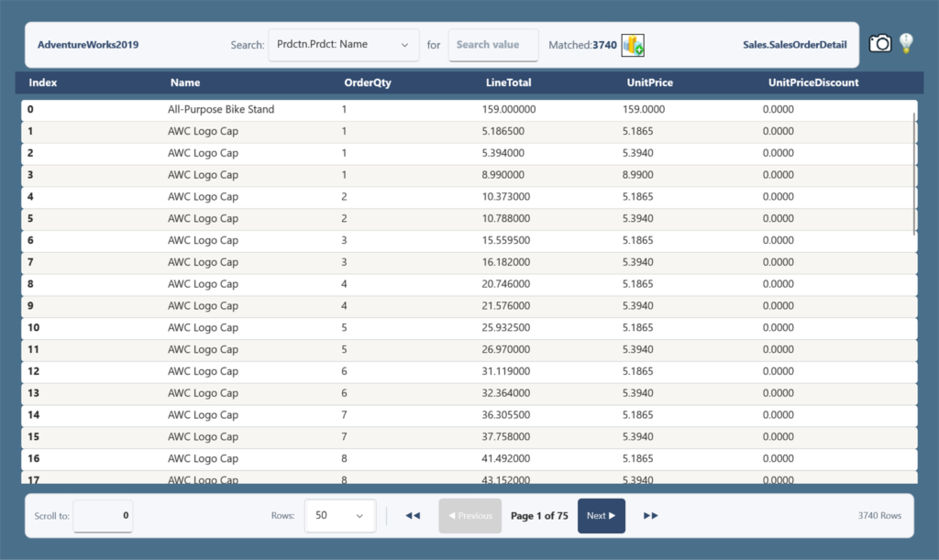The width and height of the screenshot is (939, 560).
Task: Click the Scroll to input box
Action: 103,516
